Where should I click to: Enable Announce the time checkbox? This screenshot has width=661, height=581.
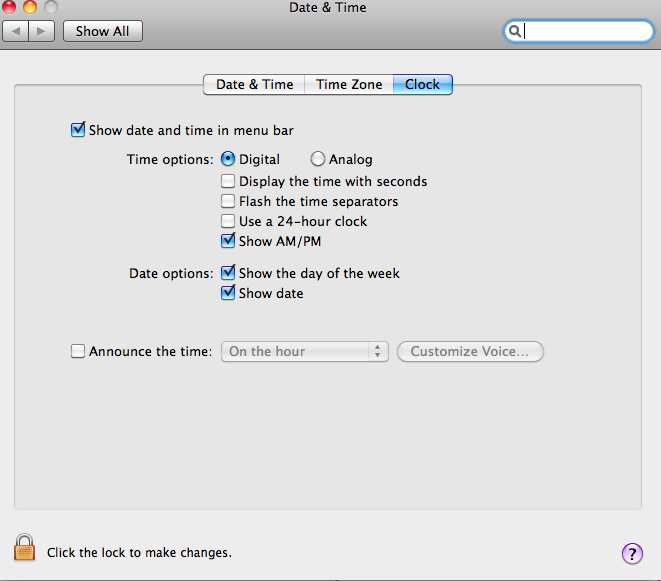pos(78,352)
